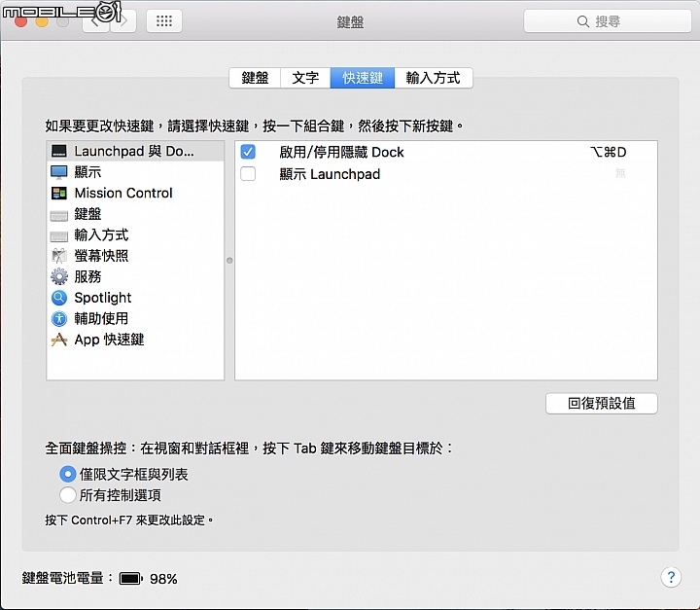Click the keyboard battery level icon
Screen dimensions: 700x610
pyautogui.click(x=131, y=579)
